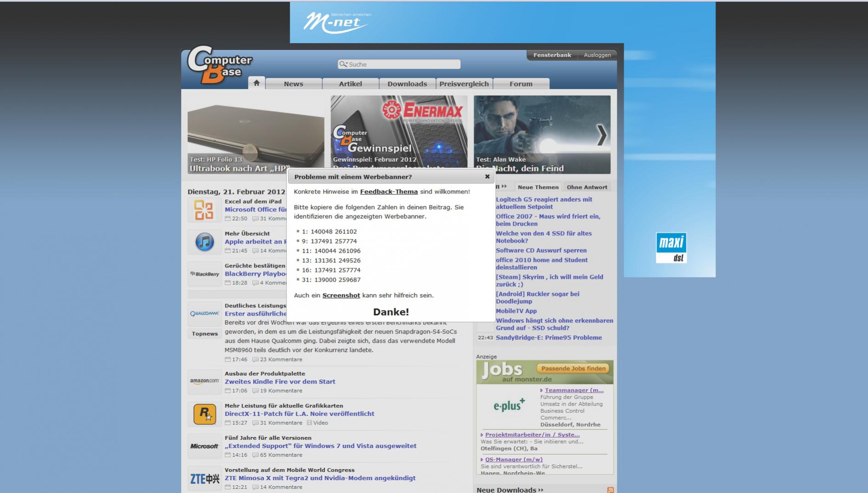Screen dimensions: 868x493
Task: Open forum thread Logitech G5 reagiert anders
Action: tap(544, 203)
